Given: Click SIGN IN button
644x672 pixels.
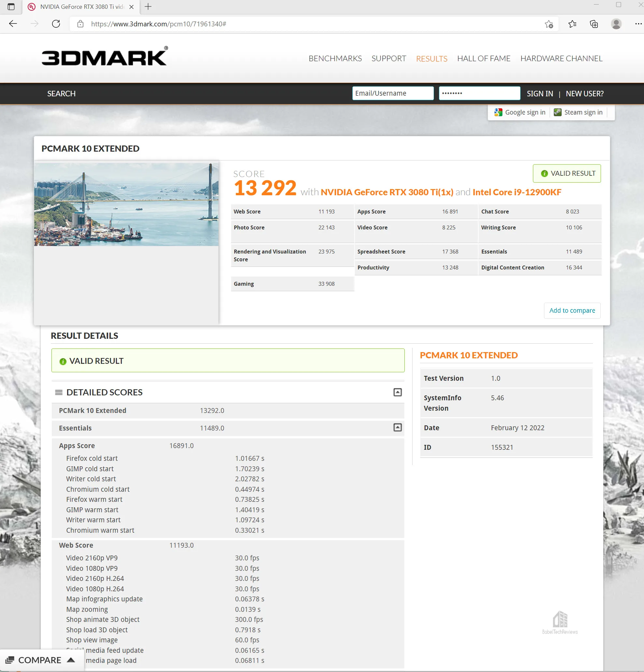Looking at the screenshot, I should point(540,94).
